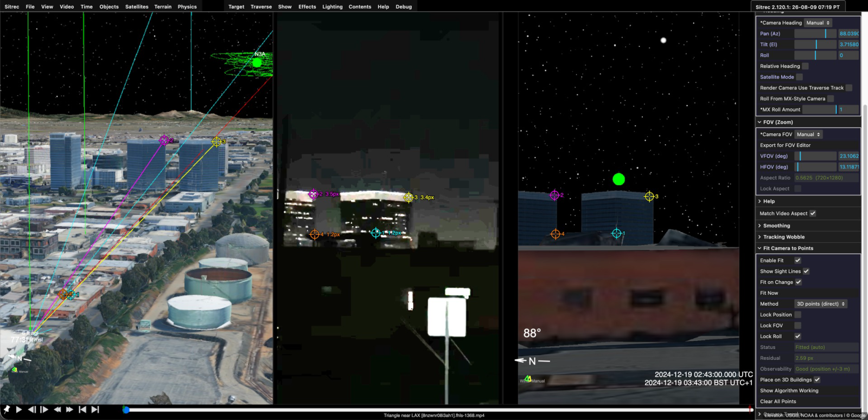The height and width of the screenshot is (420, 868).
Task: Uncheck Lock Roll
Action: pos(797,337)
